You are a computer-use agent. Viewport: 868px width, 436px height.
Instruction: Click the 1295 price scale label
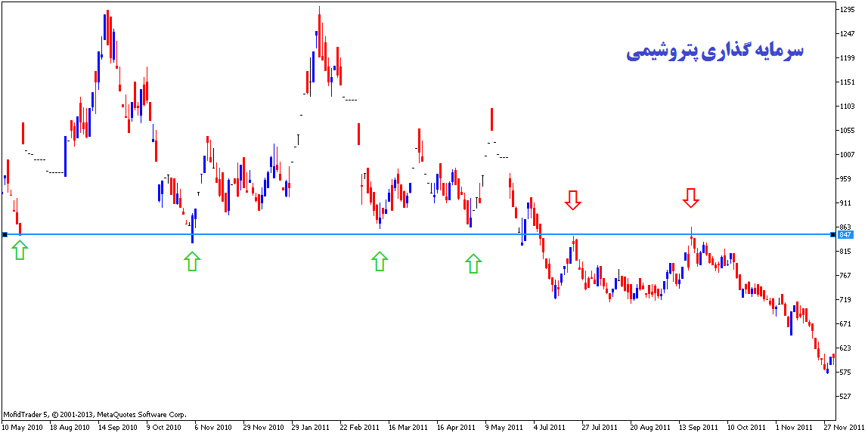pyautogui.click(x=847, y=10)
